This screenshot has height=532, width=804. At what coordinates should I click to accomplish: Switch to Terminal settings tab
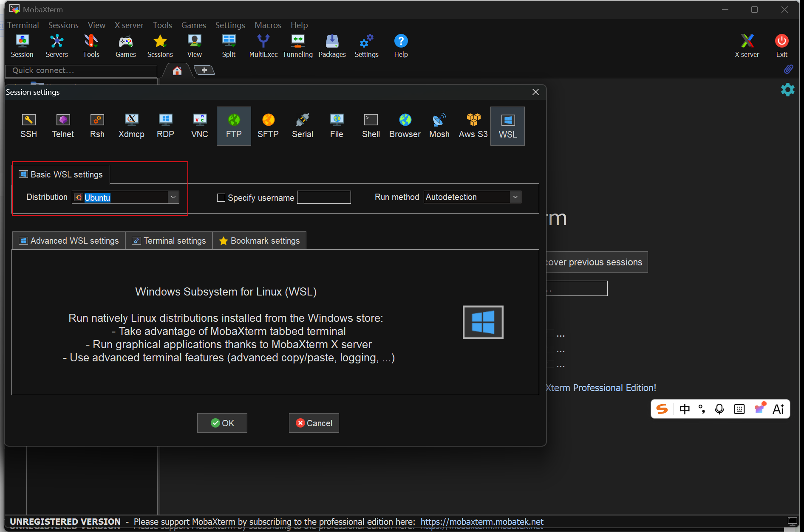[169, 241]
